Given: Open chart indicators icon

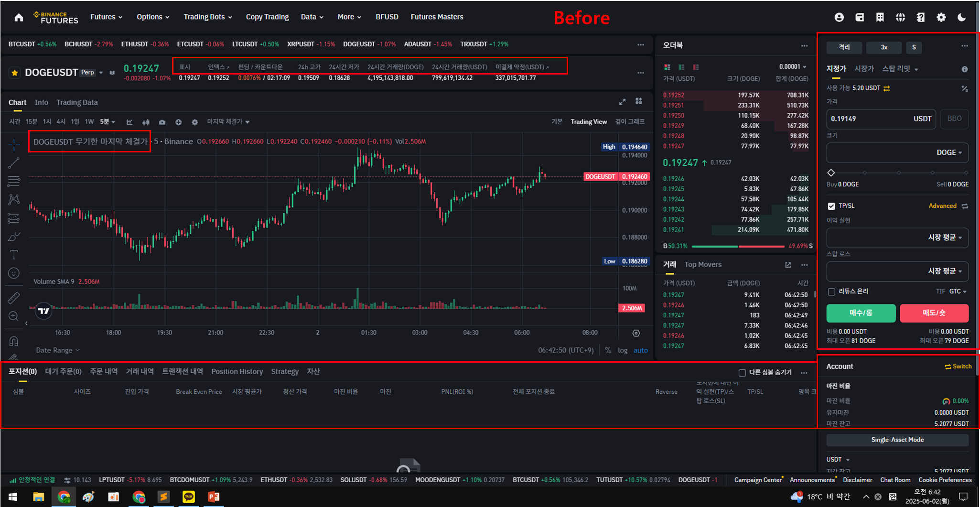Looking at the screenshot, I should 129,122.
